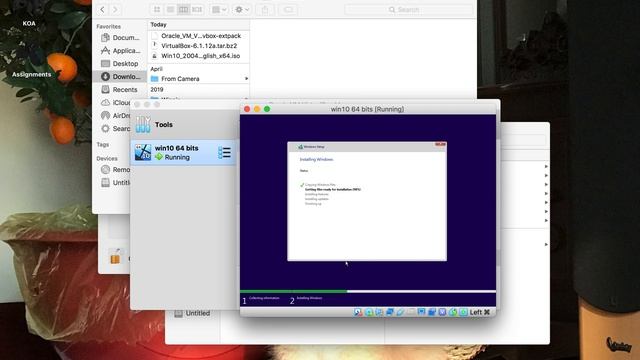Open Applications in Finder sidebar

click(120, 51)
